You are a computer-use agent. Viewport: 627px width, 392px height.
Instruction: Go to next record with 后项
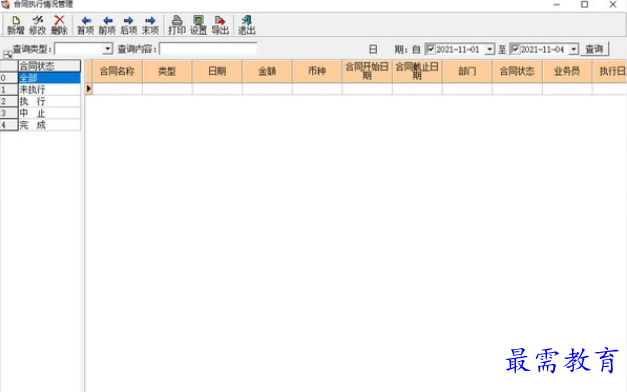tap(128, 25)
